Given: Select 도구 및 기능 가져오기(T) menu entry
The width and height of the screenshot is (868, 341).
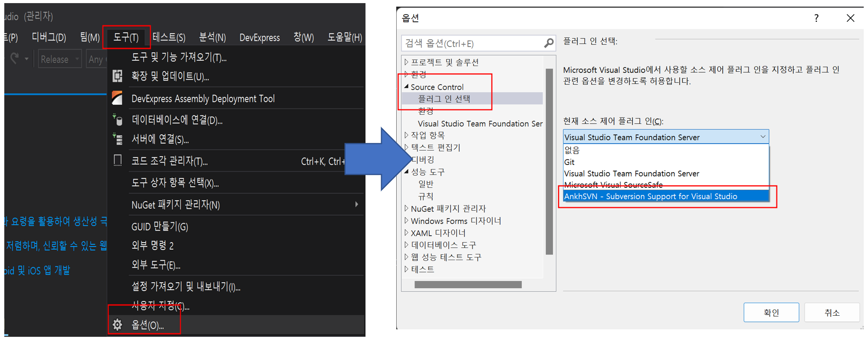Looking at the screenshot, I should coord(236,58).
